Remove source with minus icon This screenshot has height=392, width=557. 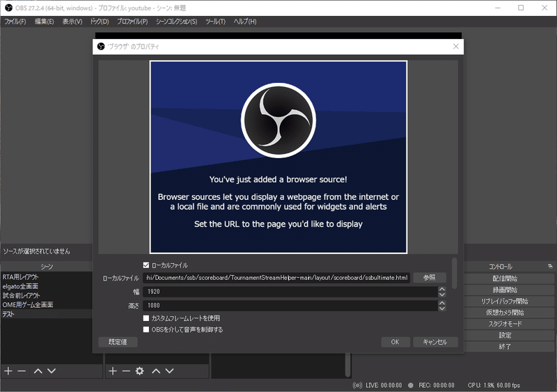click(x=126, y=371)
